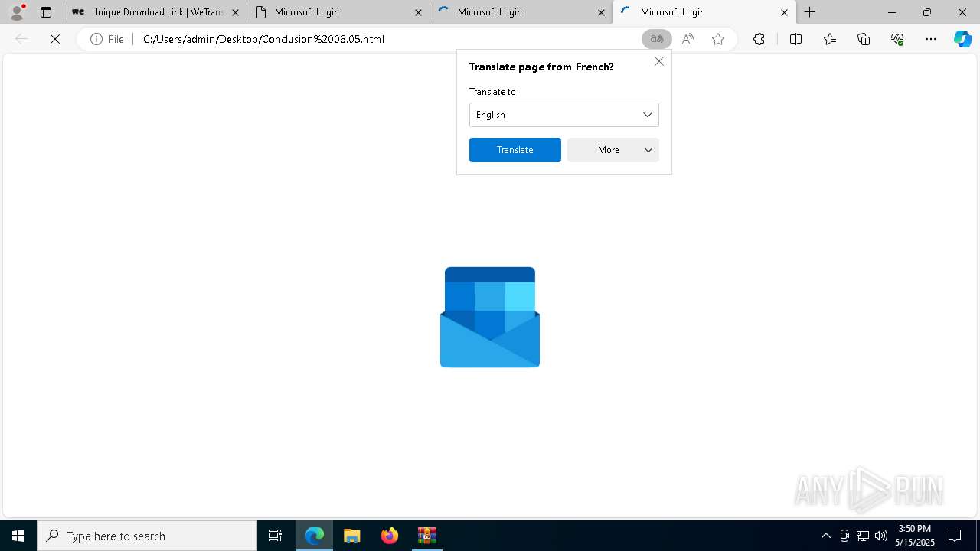Activate Read aloud icon
The width and height of the screenshot is (980, 551).
[x=688, y=39]
